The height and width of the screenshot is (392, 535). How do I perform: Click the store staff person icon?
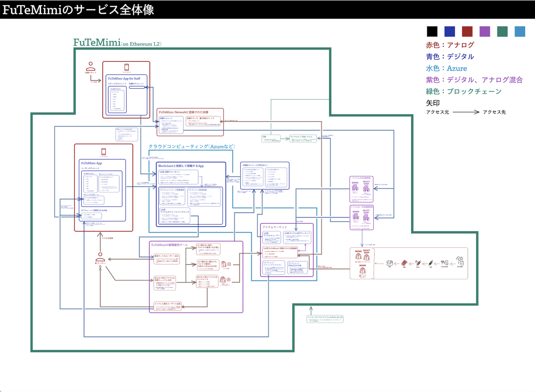[90, 66]
